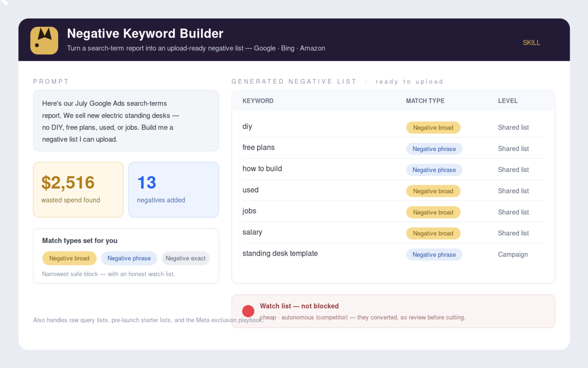The image size is (588, 368).
Task: Click the MATCH TYPE column header
Action: pyautogui.click(x=425, y=101)
